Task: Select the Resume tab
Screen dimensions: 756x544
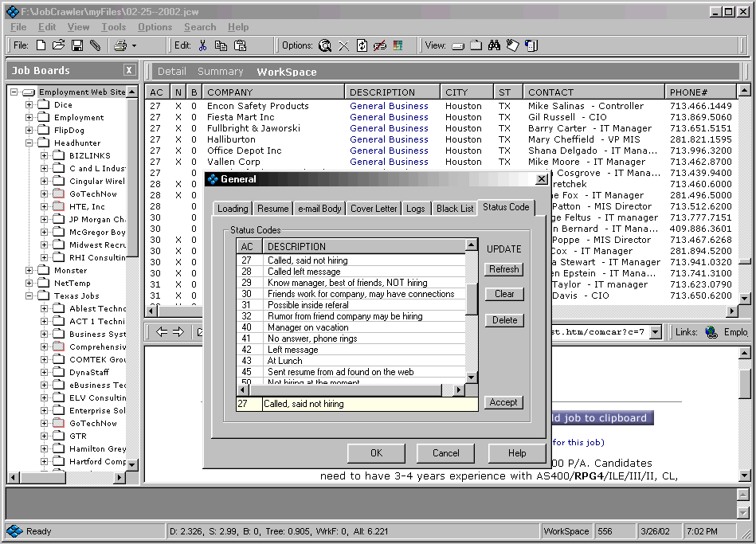Action: click(272, 209)
